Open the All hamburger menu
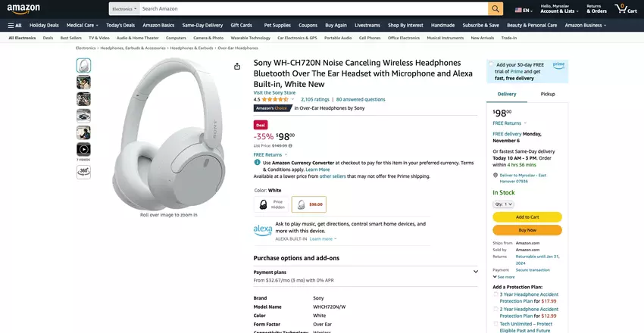The image size is (644, 333). [x=14, y=25]
